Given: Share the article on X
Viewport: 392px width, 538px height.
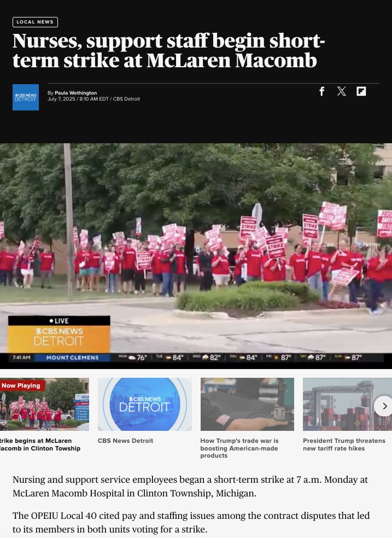Looking at the screenshot, I should click(341, 91).
